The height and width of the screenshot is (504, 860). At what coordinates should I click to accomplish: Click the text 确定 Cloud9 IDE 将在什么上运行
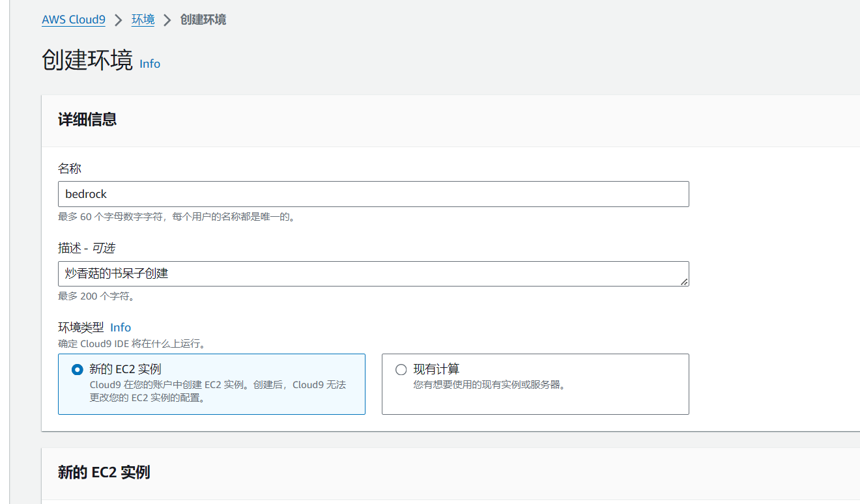pyautogui.click(x=132, y=343)
